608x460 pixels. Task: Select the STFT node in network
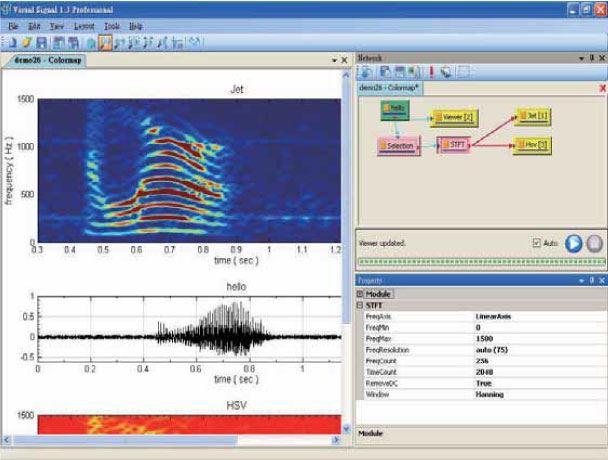pos(453,145)
